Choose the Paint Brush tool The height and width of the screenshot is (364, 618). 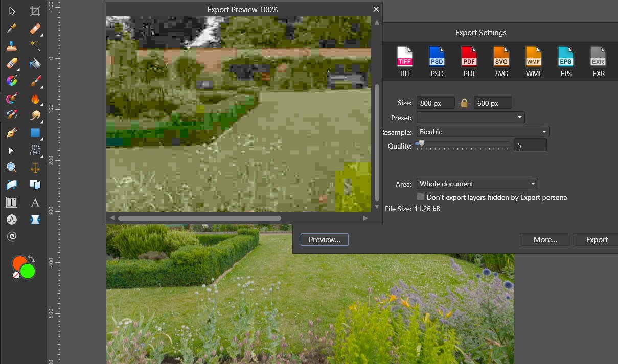coord(35,81)
